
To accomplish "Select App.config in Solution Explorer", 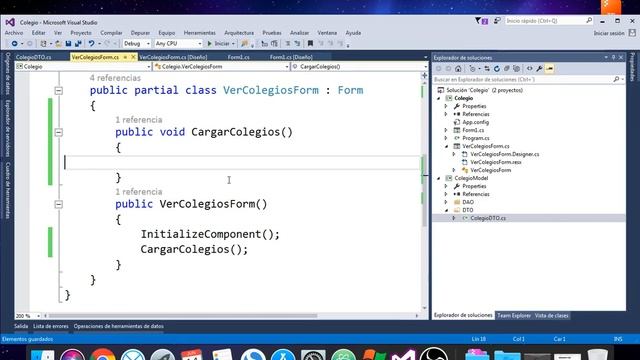I will [475, 122].
